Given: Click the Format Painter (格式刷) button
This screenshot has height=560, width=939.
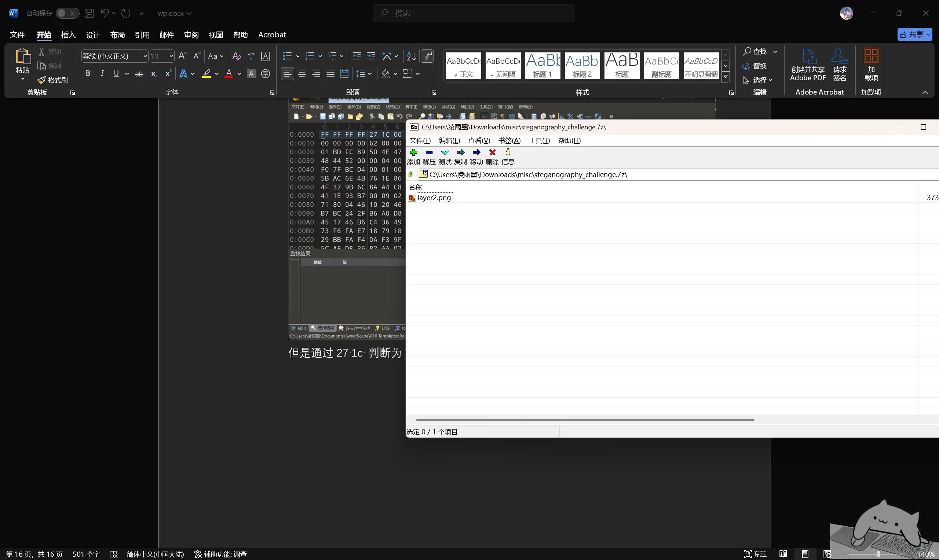Looking at the screenshot, I should (x=53, y=80).
